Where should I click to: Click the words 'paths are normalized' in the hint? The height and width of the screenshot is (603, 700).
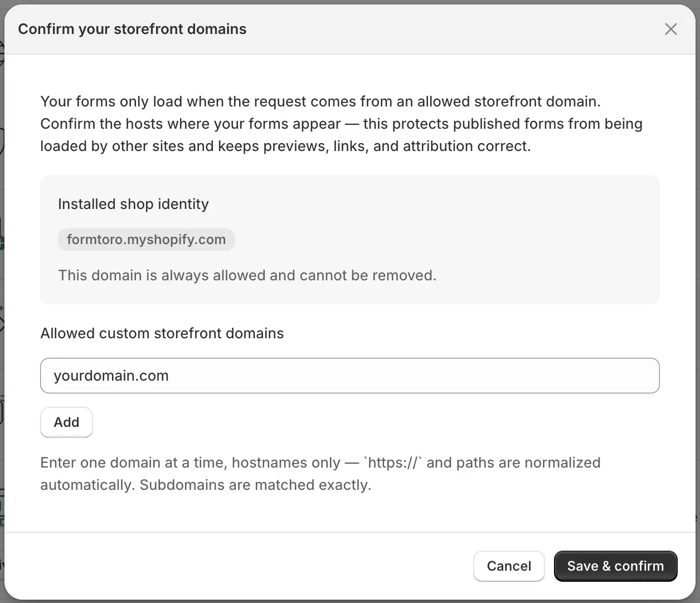(528, 463)
